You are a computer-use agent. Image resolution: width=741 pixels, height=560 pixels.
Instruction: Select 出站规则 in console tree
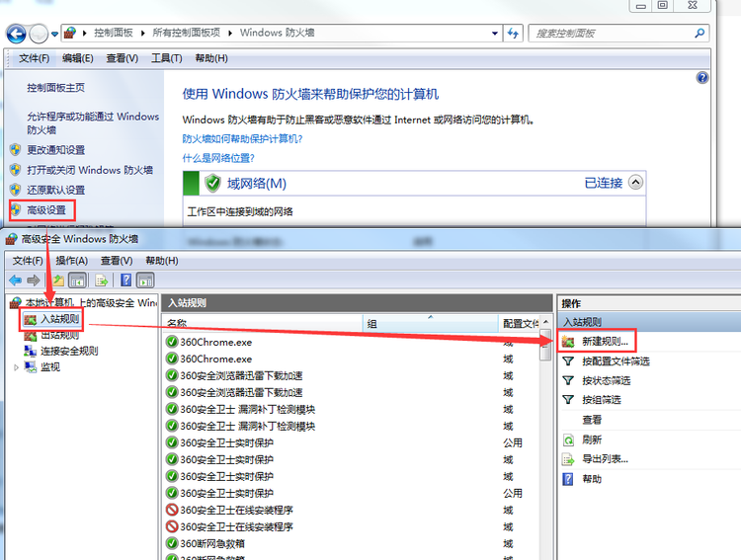click(59, 335)
